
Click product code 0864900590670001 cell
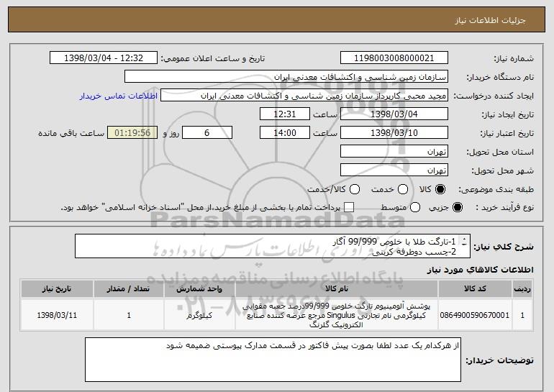[x=475, y=315]
